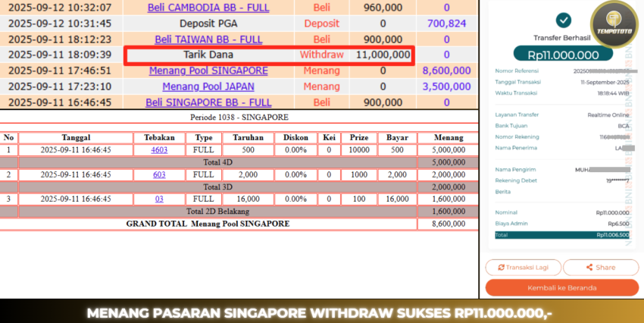Select the Nomor Referensi label
Viewport: 644px width, 323px height.
click(x=517, y=71)
